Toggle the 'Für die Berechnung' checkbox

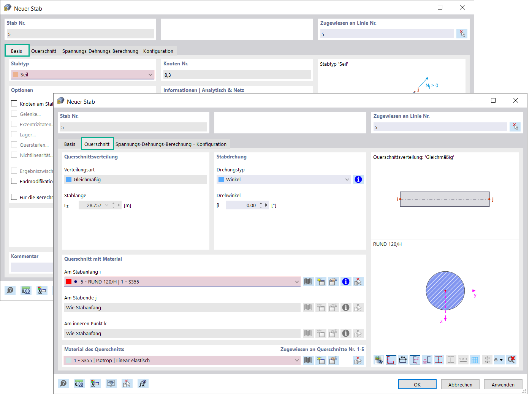14,197
